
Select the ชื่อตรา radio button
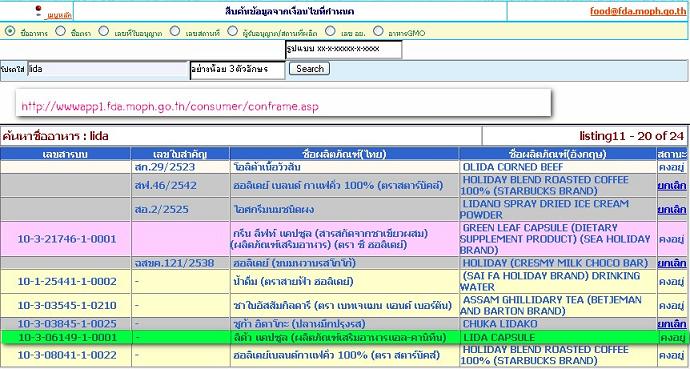tap(61, 31)
